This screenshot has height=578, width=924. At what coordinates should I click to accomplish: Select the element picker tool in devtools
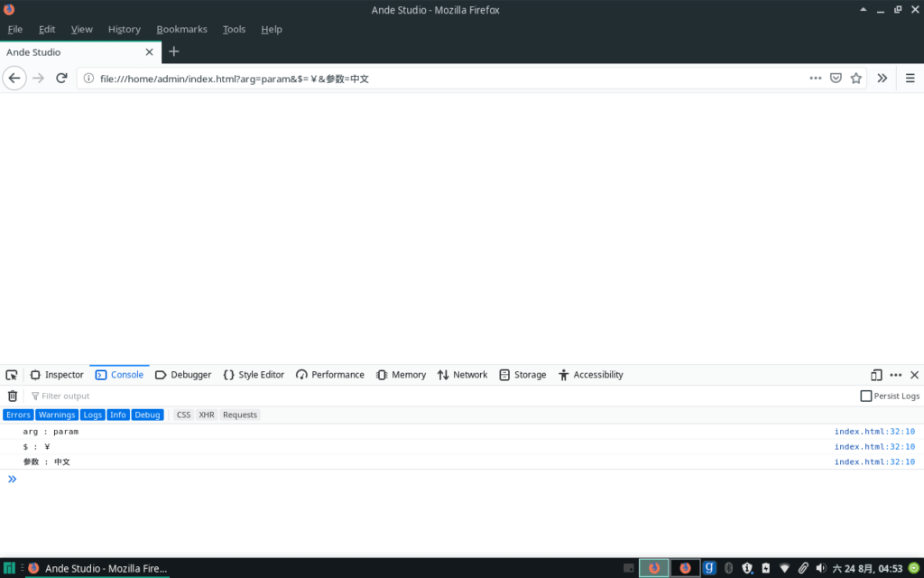click(x=12, y=375)
